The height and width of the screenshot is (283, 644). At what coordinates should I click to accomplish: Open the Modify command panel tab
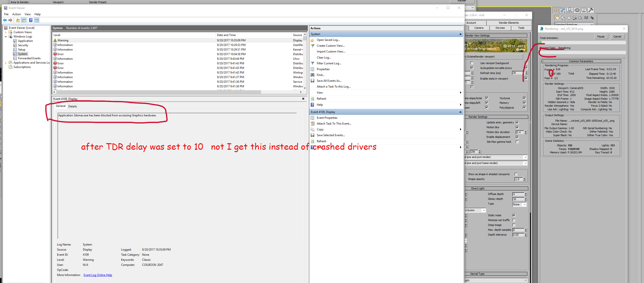point(563,10)
